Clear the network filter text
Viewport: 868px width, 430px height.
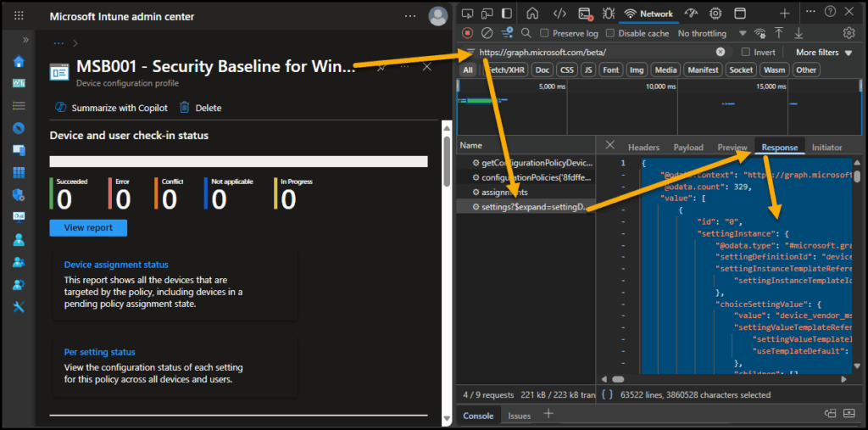721,52
